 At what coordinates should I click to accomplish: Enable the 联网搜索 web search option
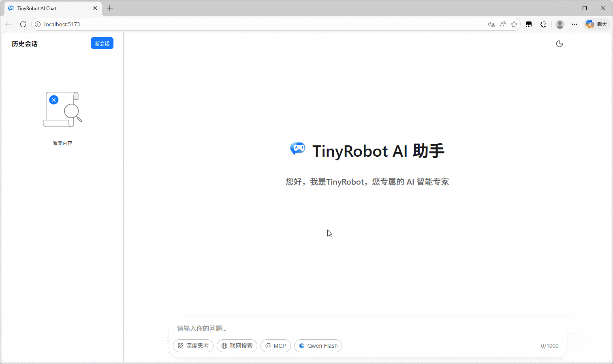(x=237, y=346)
